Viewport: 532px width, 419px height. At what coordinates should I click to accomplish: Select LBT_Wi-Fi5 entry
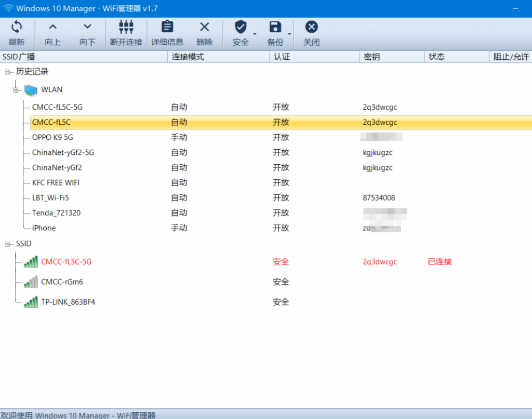(50, 198)
